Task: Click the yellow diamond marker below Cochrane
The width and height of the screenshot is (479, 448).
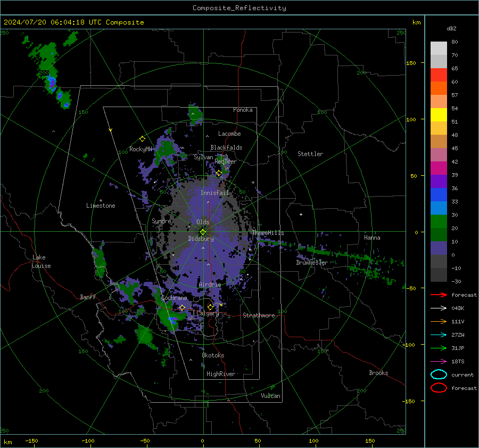Action: pyautogui.click(x=182, y=307)
